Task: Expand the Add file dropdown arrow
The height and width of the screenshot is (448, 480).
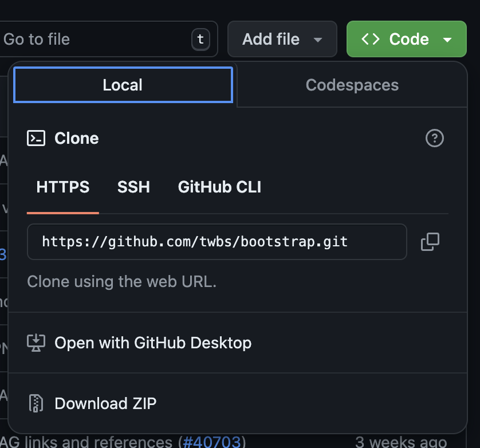Action: (x=318, y=40)
